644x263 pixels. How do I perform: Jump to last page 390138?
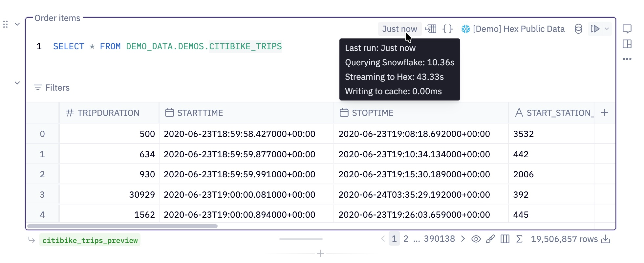(x=439, y=239)
